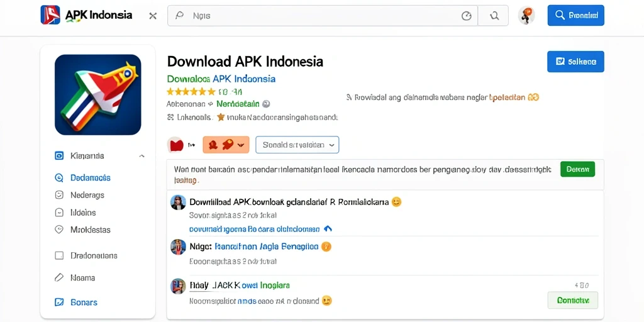Screen dimensions: 644x322
Task: Click the magnifier icon inside the search field
Action: pos(179,16)
